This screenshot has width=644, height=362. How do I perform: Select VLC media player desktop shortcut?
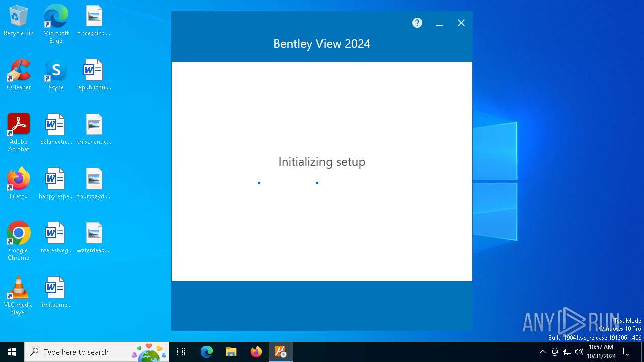(19, 296)
